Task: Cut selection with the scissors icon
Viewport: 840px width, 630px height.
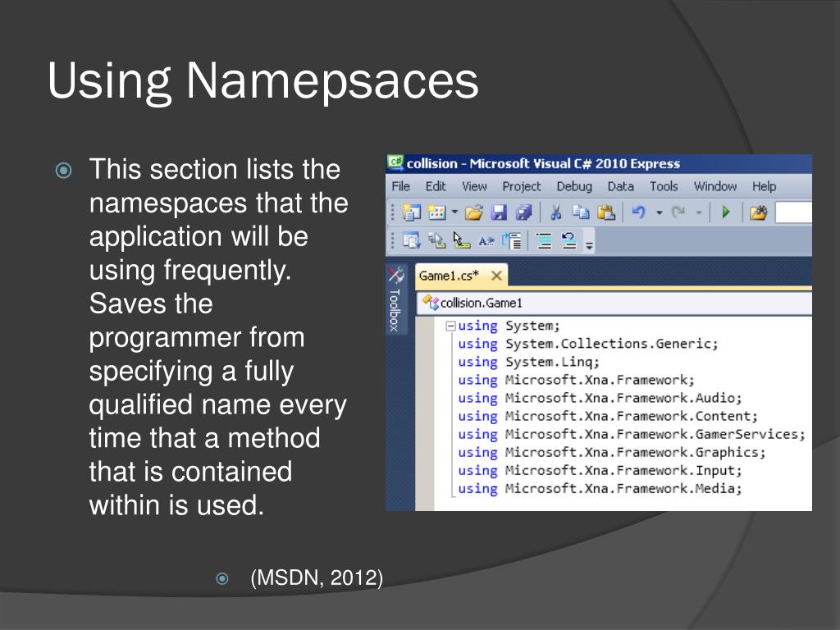Action: 555,212
